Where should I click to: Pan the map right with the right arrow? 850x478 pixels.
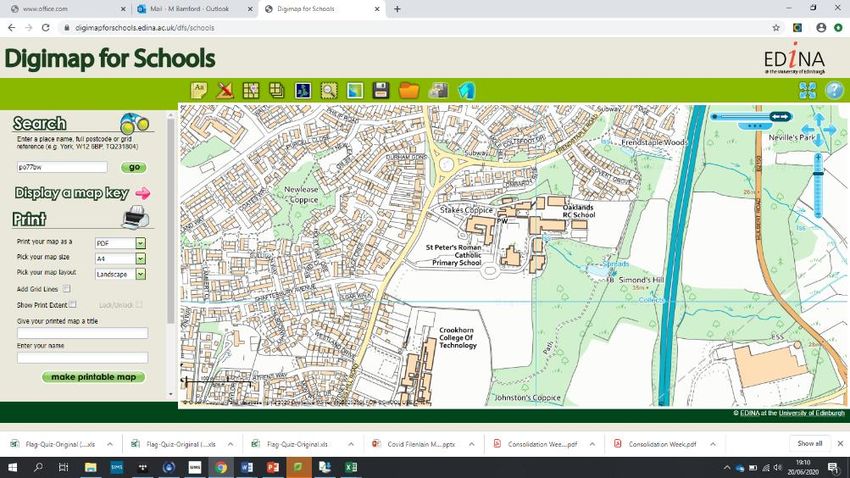pos(830,130)
